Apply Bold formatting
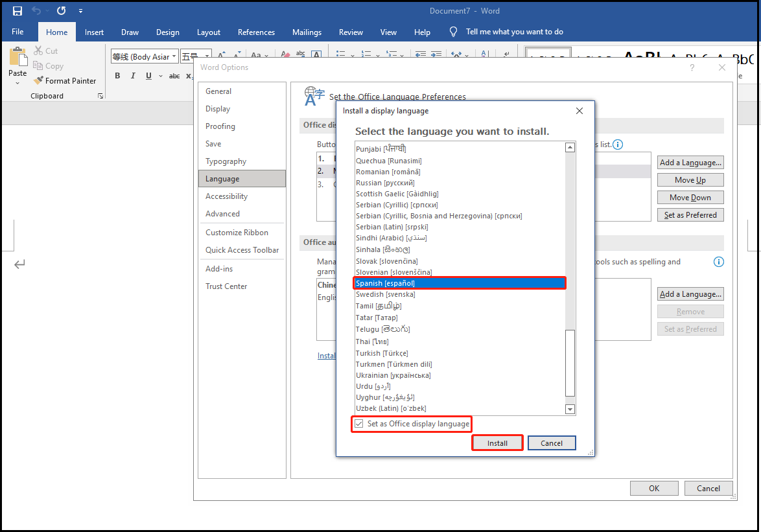The height and width of the screenshot is (532, 761). click(x=117, y=75)
